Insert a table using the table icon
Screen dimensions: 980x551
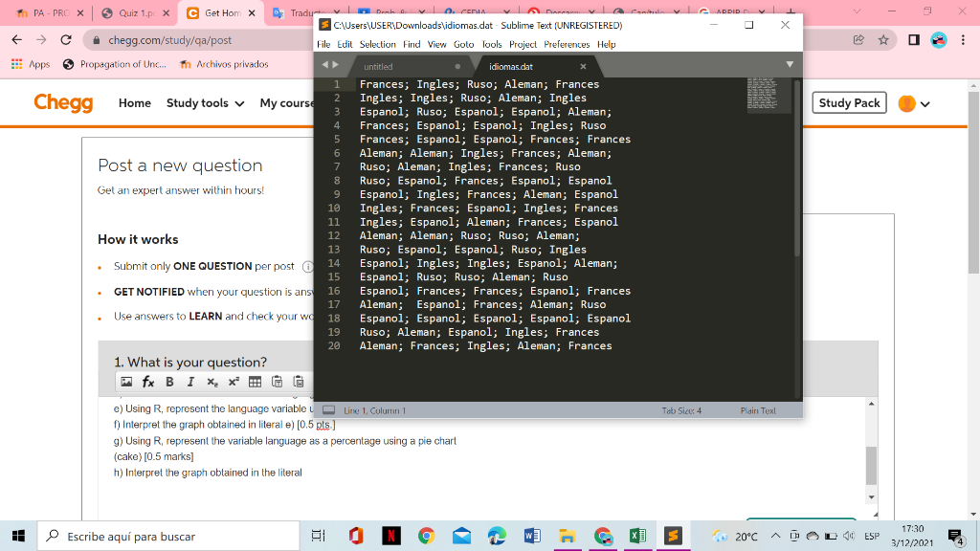pyautogui.click(x=256, y=382)
